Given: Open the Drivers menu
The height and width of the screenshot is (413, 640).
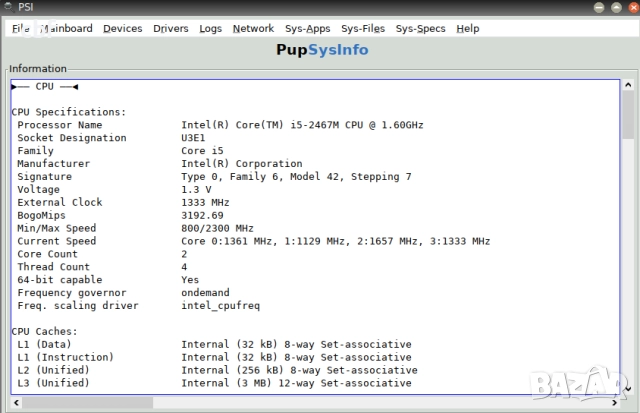Looking at the screenshot, I should pos(170,29).
